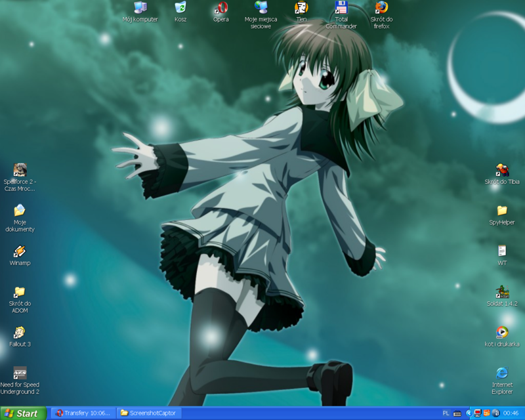This screenshot has width=525, height=420.
Task: Select the Mój komputer desktop icon
Action: 140,12
